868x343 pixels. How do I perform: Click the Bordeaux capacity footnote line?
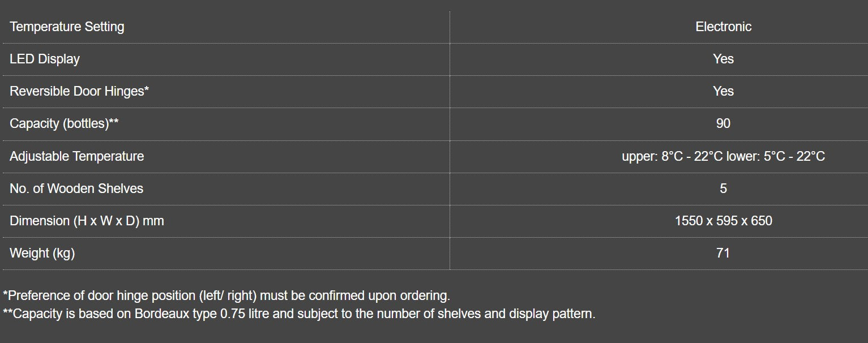(x=299, y=314)
